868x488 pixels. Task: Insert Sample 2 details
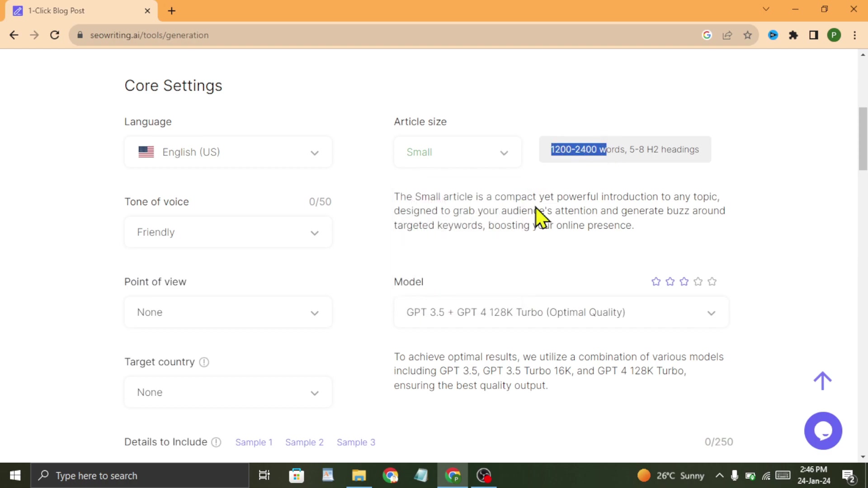tap(304, 442)
